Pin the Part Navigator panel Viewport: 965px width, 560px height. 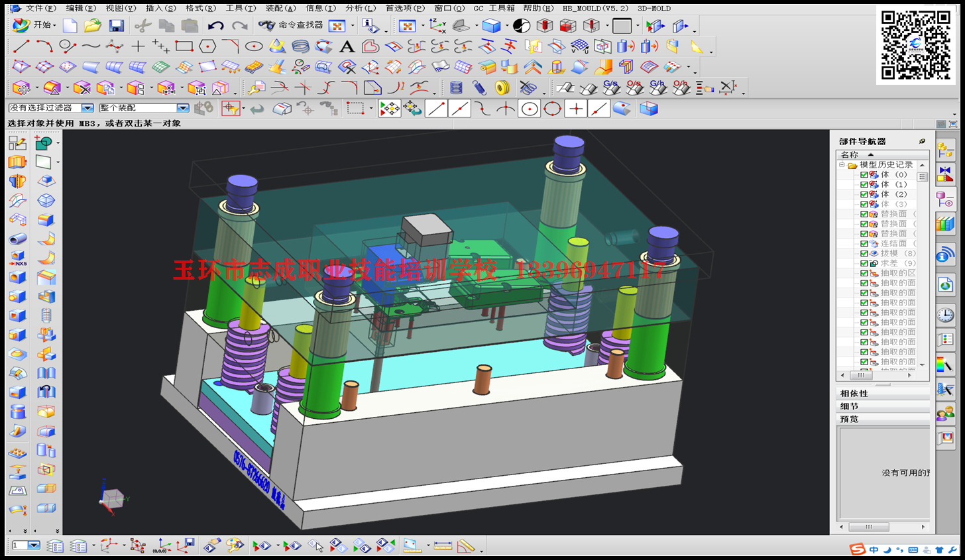(x=922, y=141)
